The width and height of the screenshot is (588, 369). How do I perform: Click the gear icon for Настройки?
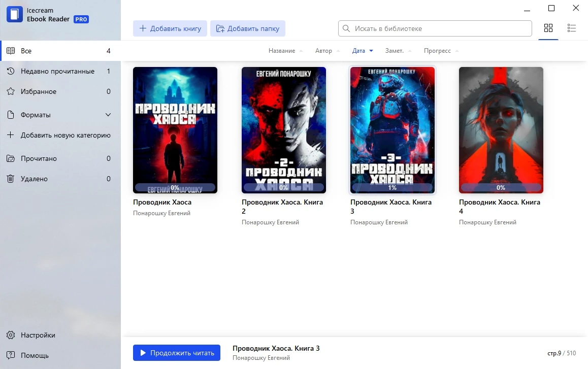(11, 335)
